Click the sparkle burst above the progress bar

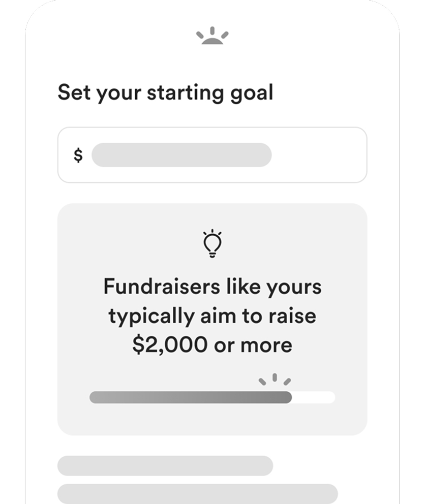(275, 379)
